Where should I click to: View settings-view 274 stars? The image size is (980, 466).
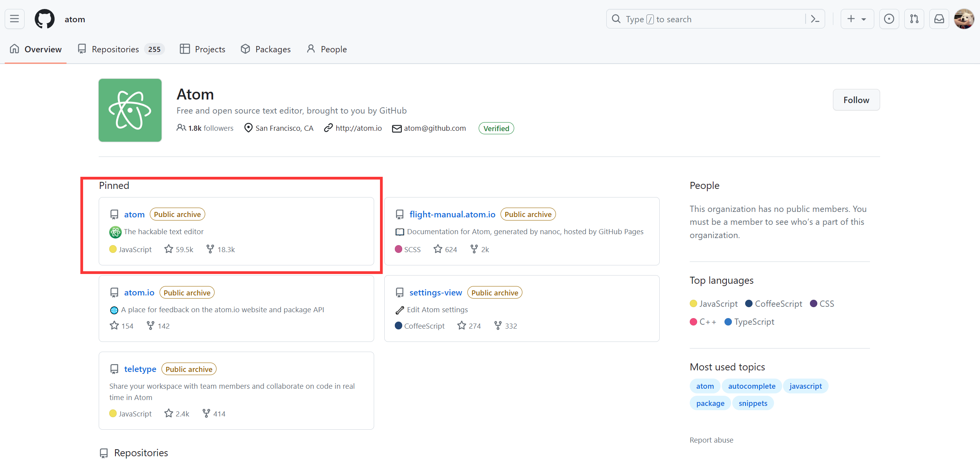[469, 325]
